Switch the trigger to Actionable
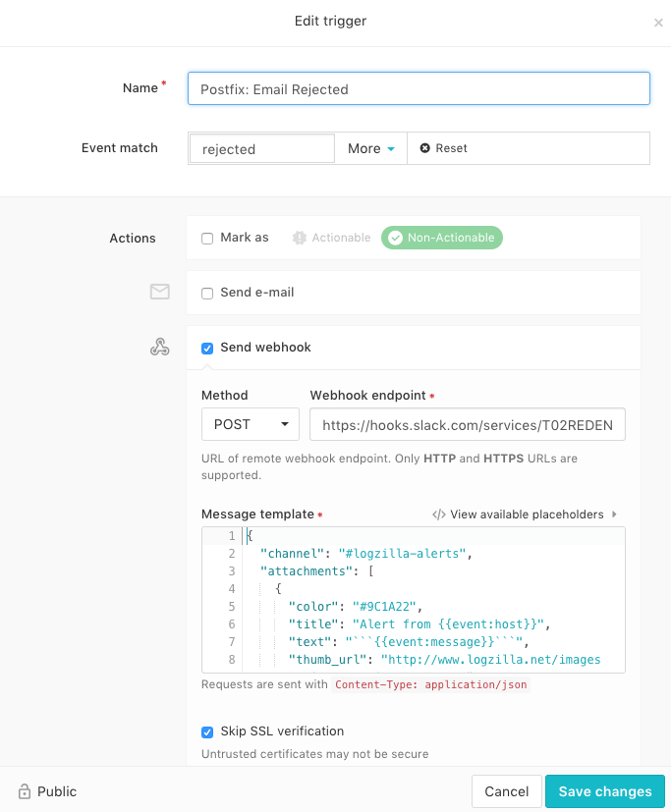671x812 pixels. click(x=331, y=238)
